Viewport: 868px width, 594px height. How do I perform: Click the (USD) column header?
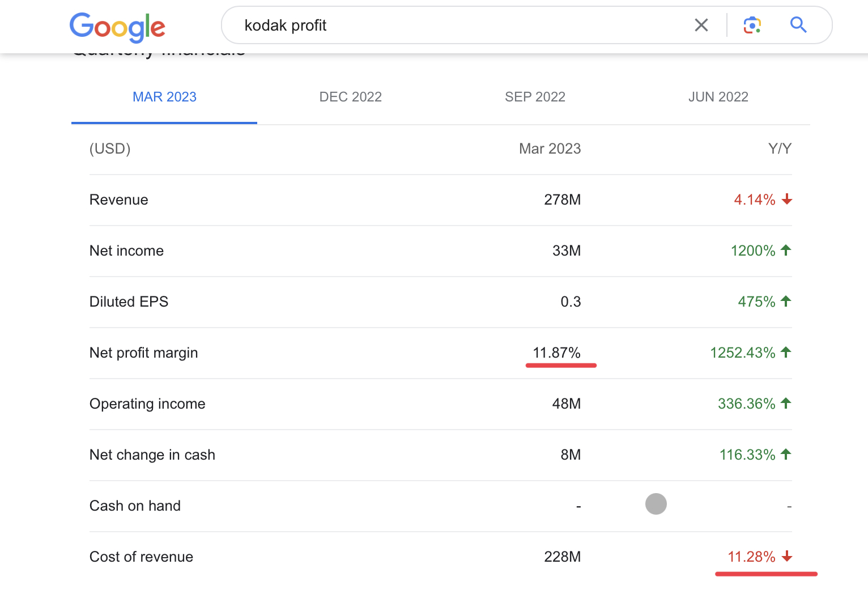click(x=110, y=148)
